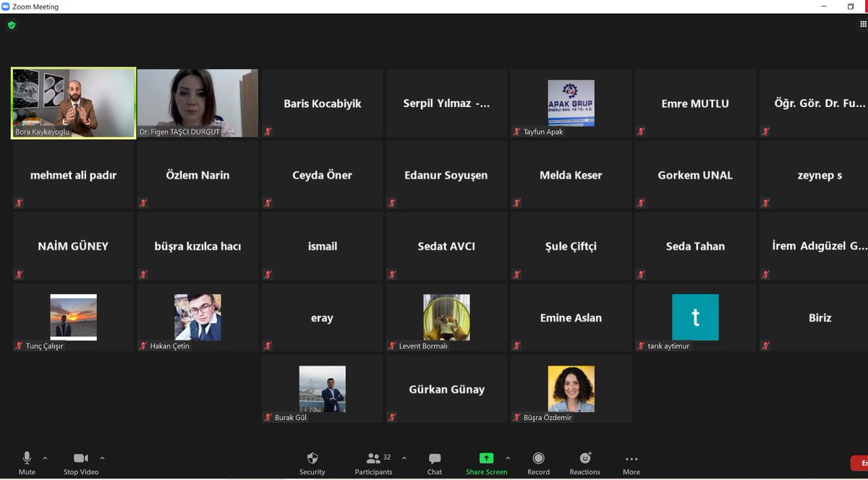Viewport: 868px width, 480px height.
Task: Expand the Participants options arrow
Action: 404,458
